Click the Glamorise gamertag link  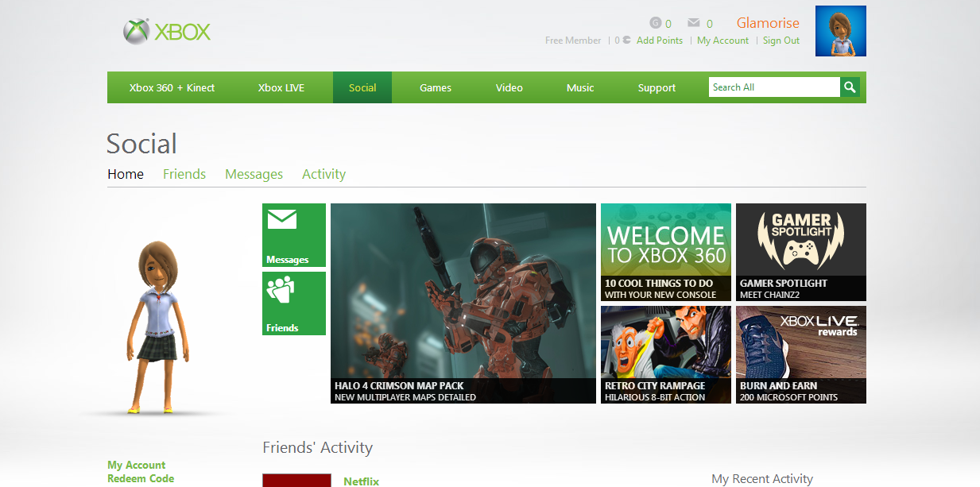pos(768,23)
